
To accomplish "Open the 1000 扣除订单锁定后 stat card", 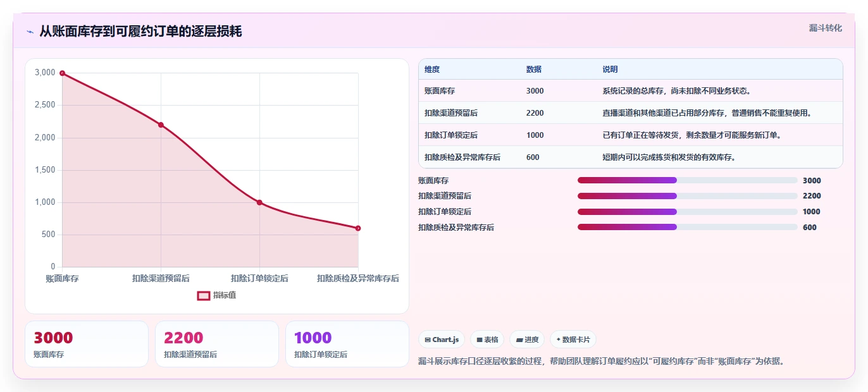I will (347, 344).
